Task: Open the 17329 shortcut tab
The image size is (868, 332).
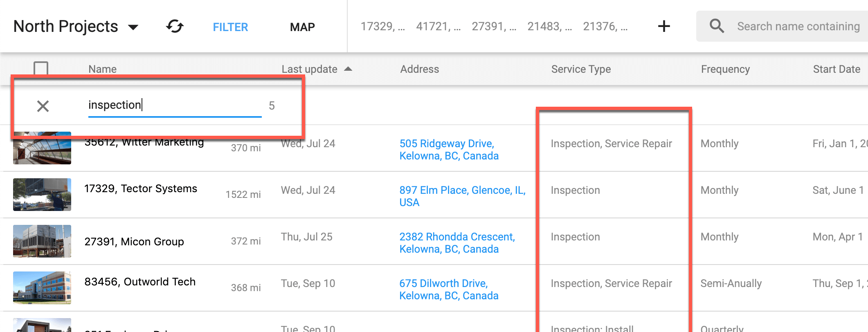Action: (x=382, y=27)
